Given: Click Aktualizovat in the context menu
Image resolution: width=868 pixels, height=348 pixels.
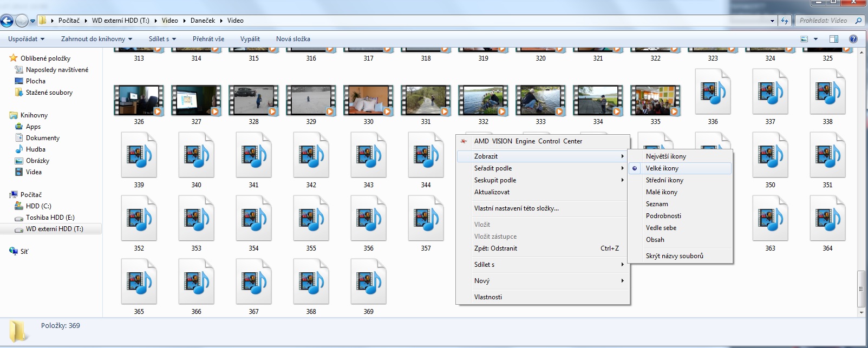Looking at the screenshot, I should coord(492,192).
